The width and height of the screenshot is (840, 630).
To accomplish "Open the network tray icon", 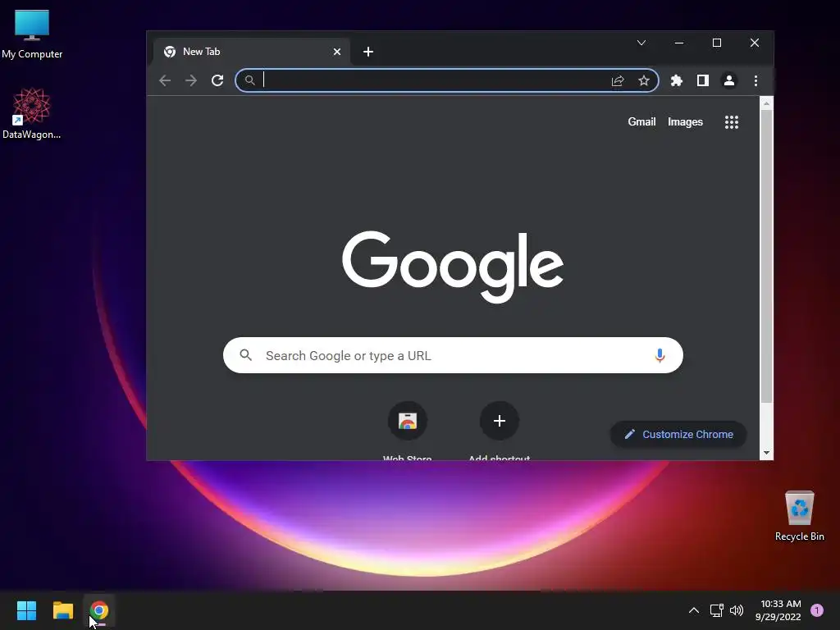I will tap(717, 610).
